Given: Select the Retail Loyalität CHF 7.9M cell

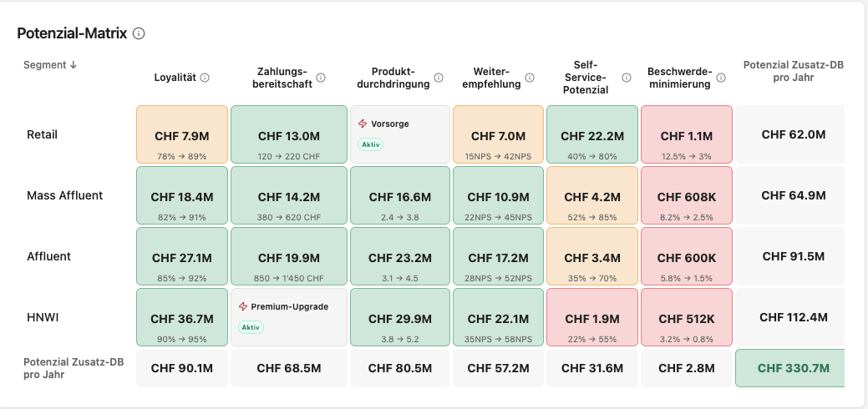Looking at the screenshot, I should tap(182, 134).
